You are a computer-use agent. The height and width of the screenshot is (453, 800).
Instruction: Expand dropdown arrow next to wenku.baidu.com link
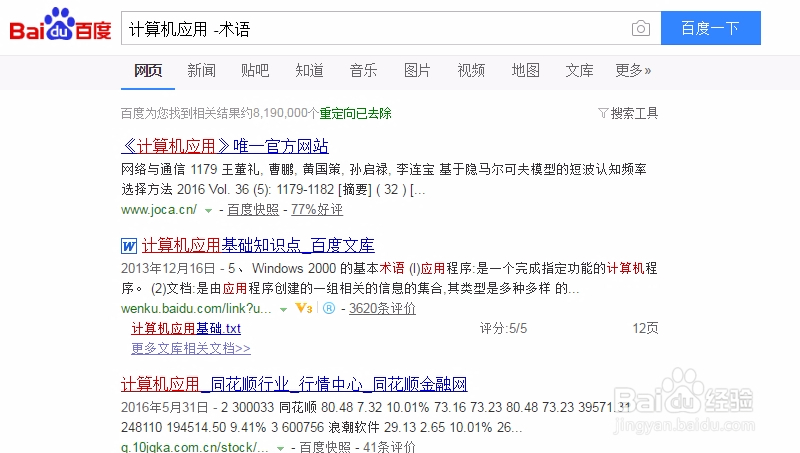pos(283,310)
